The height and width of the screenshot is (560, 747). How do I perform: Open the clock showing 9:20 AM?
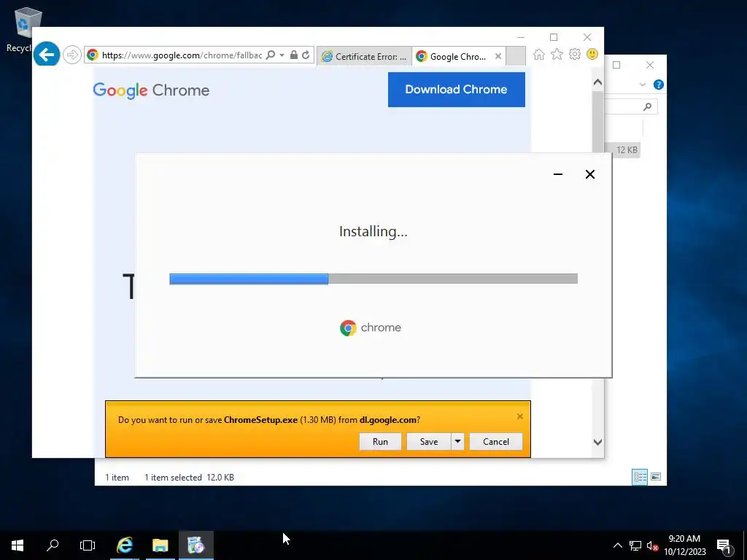click(684, 545)
